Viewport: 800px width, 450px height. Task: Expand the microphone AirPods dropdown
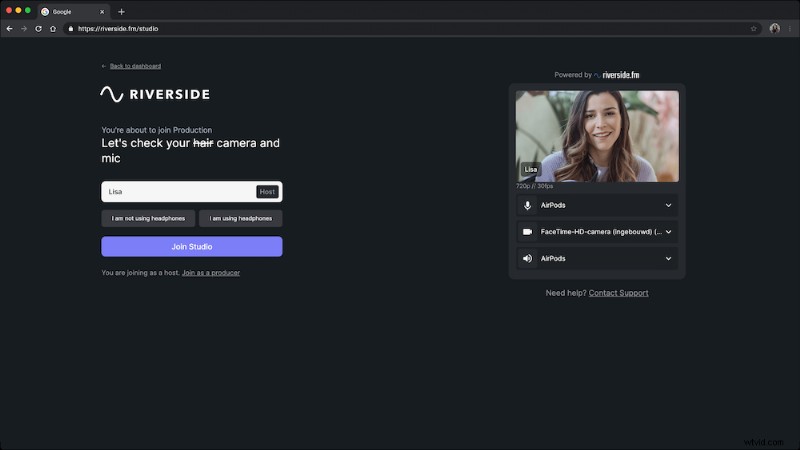[668, 205]
